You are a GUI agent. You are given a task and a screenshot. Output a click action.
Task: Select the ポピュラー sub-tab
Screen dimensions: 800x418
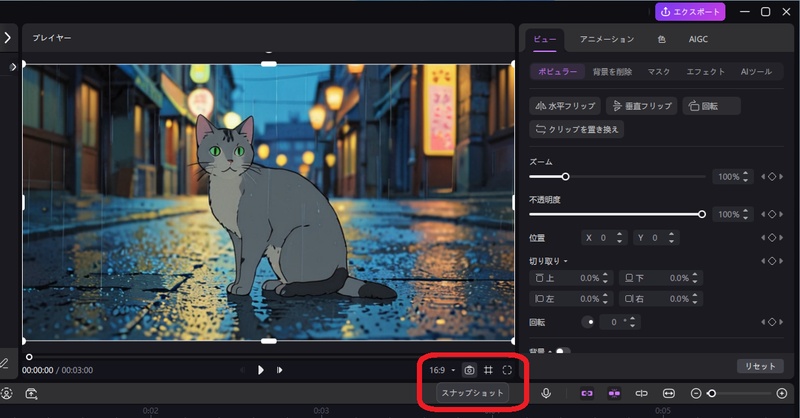(x=558, y=71)
